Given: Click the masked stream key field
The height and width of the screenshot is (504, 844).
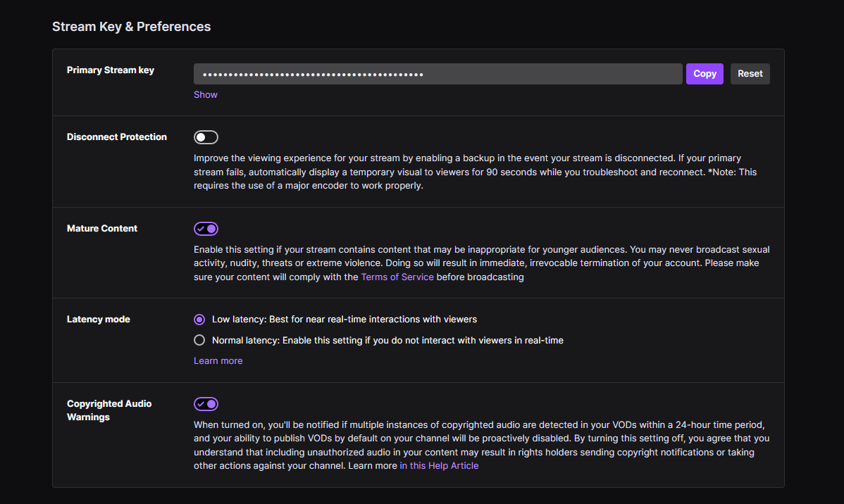Looking at the screenshot, I should point(437,74).
